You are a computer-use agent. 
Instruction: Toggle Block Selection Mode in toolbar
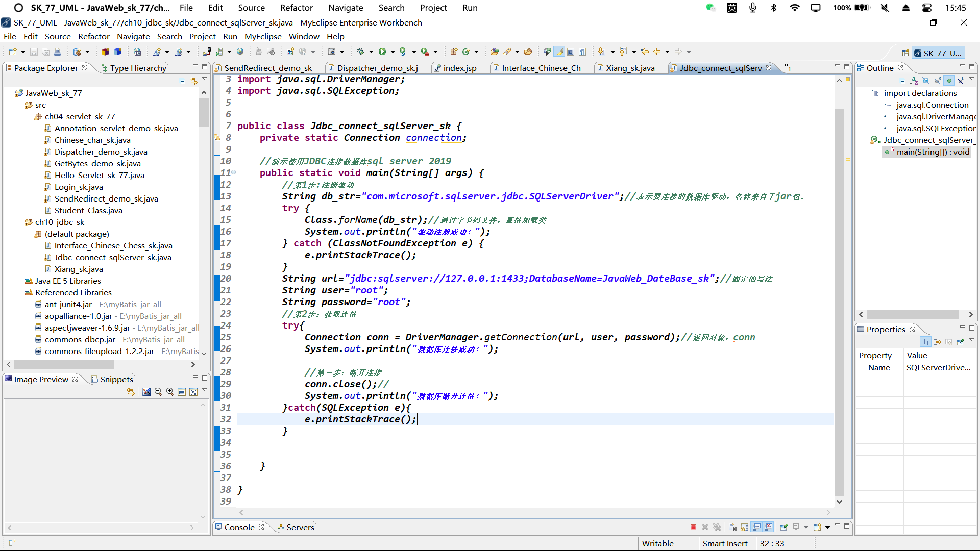coord(571,52)
